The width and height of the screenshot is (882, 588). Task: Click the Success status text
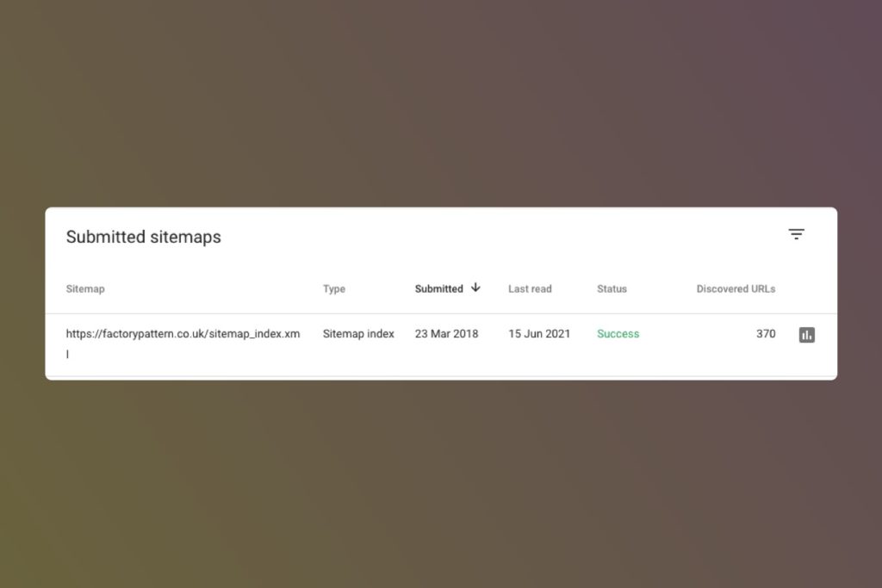pyautogui.click(x=618, y=334)
